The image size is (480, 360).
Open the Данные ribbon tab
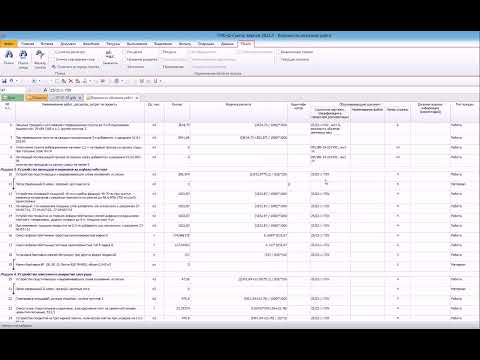click(x=227, y=44)
